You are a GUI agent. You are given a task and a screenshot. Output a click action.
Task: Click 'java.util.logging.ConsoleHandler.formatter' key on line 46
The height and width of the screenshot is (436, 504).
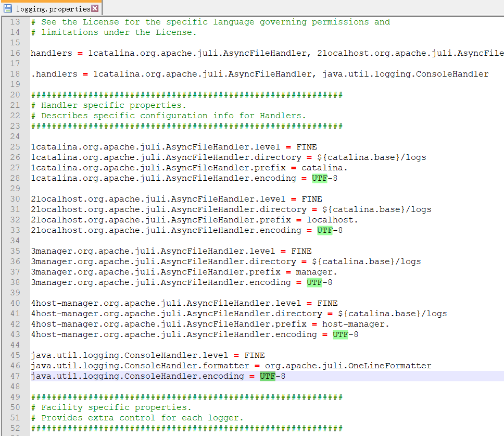(x=140, y=366)
